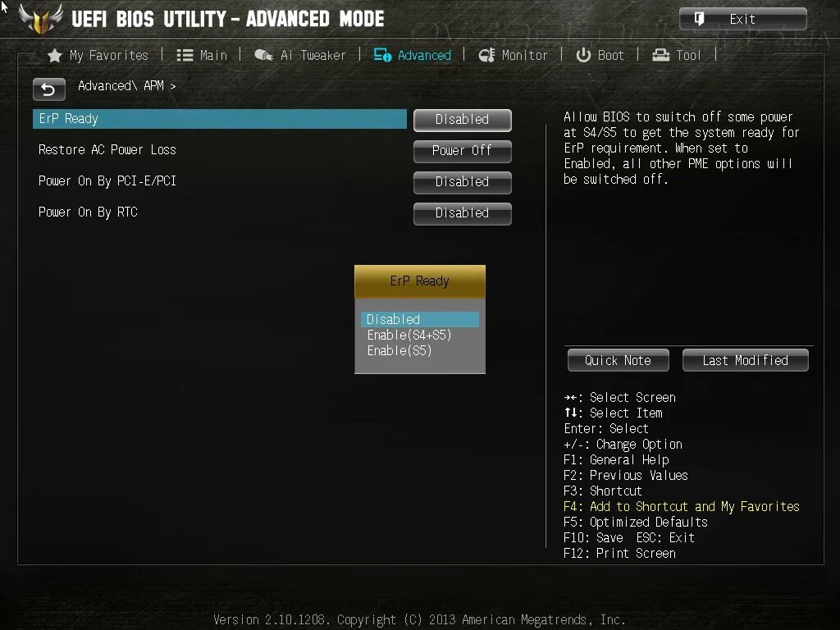Click F12: Print Screen hint

(x=620, y=554)
